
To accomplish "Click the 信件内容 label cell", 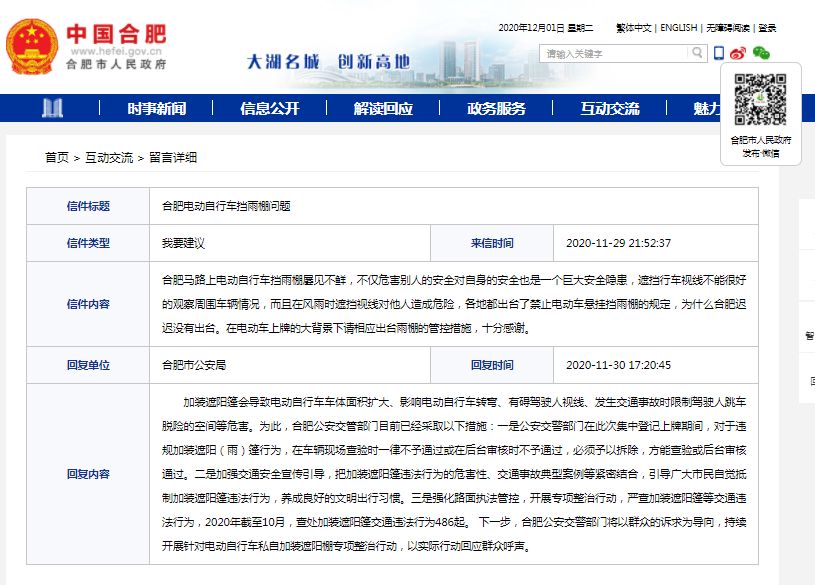I will pyautogui.click(x=88, y=304).
